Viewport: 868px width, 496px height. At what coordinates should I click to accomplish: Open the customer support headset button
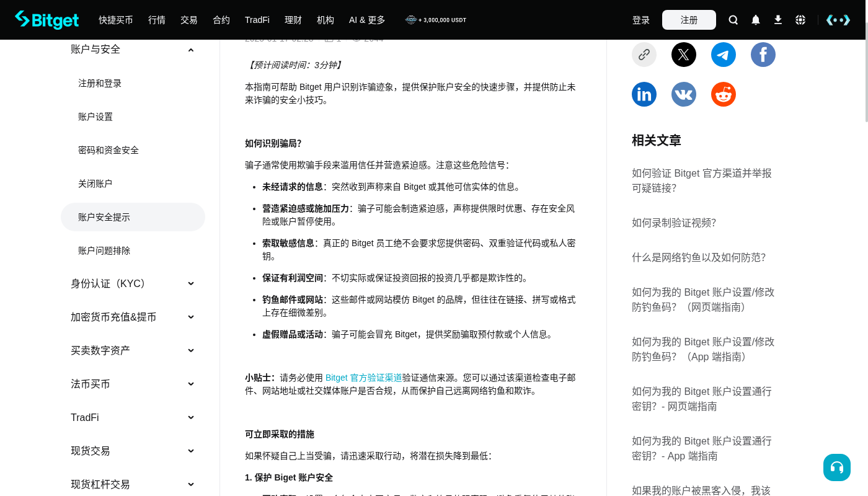837,467
